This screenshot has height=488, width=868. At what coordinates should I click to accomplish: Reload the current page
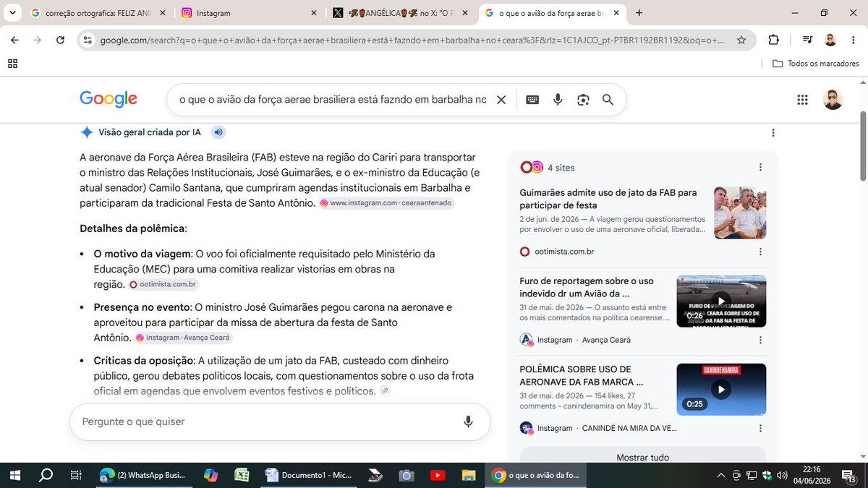coord(60,40)
